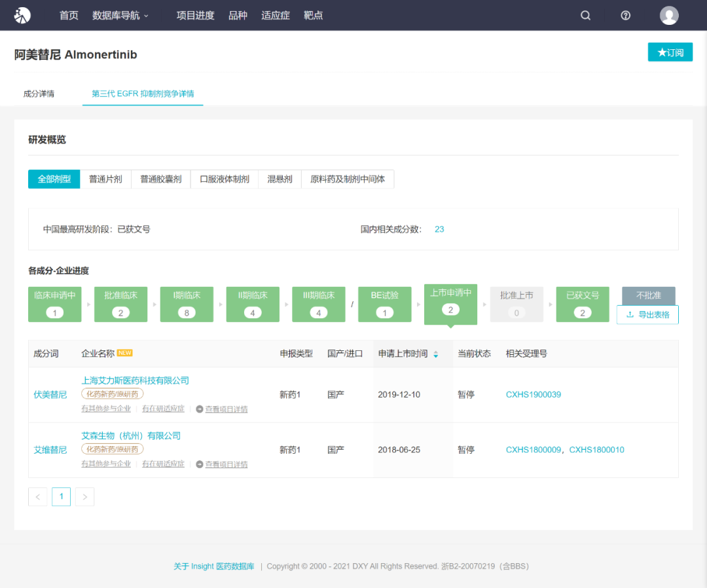Filter by 普通片剂 dosage form
This screenshot has width=707, height=588.
click(x=105, y=179)
